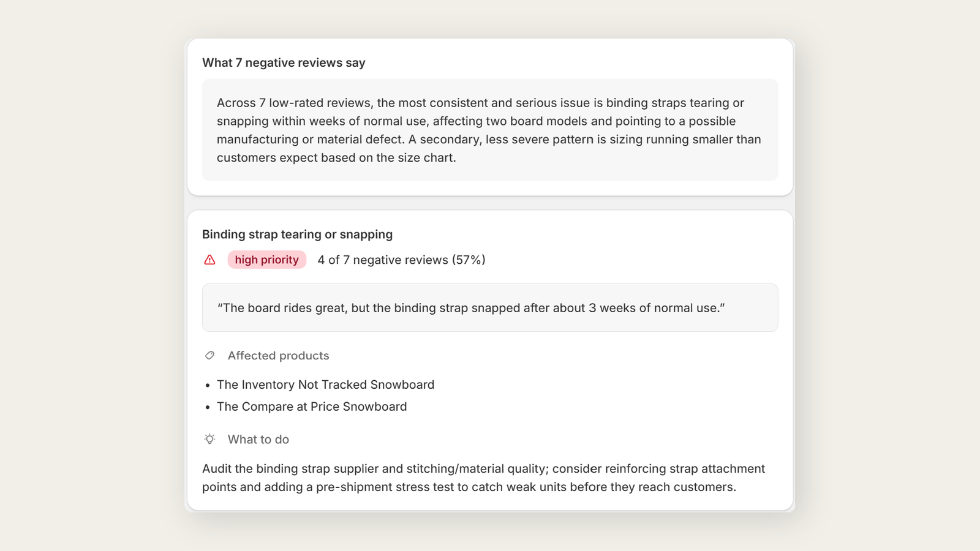Open The Compare at Price Snowboard item

pyautogui.click(x=312, y=407)
